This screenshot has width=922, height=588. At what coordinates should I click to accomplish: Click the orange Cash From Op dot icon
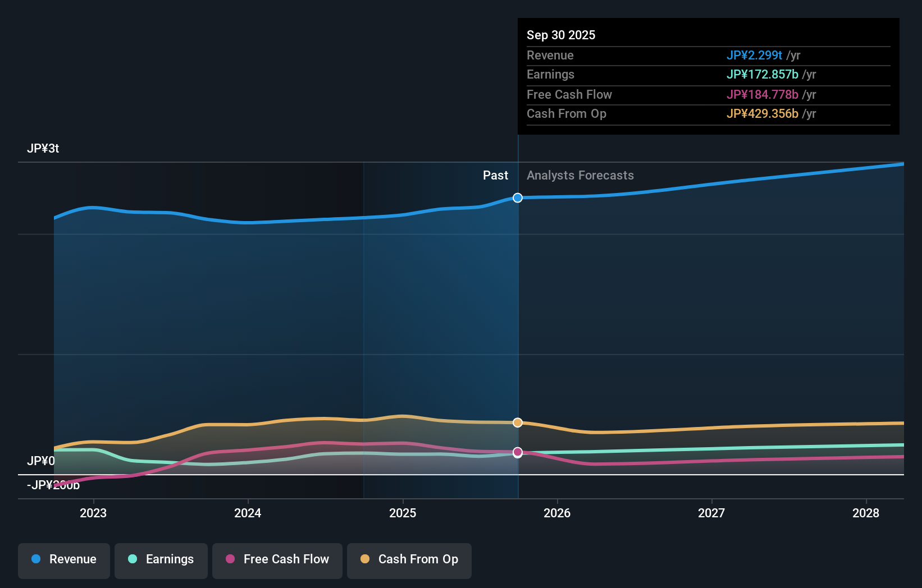(365, 559)
